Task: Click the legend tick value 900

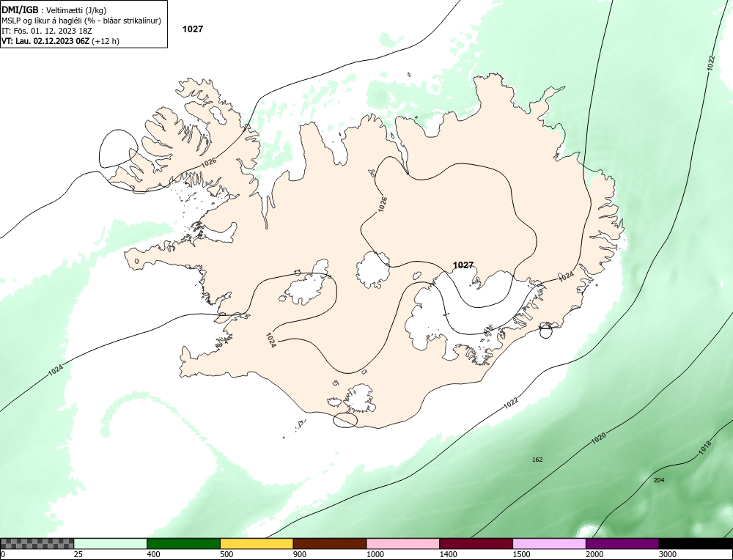Action: coord(300,554)
